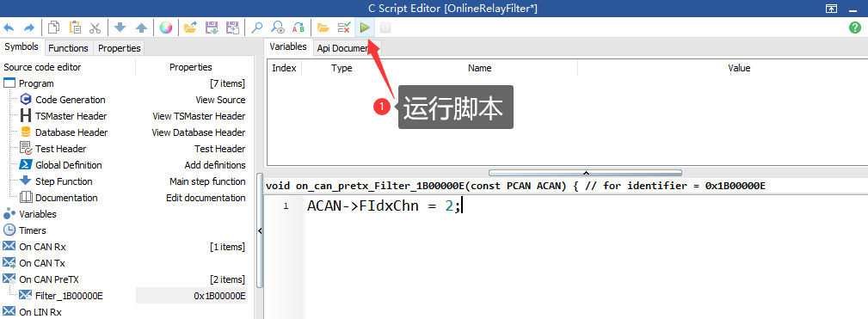Click the blue up arrow toolbar icon

[141, 28]
